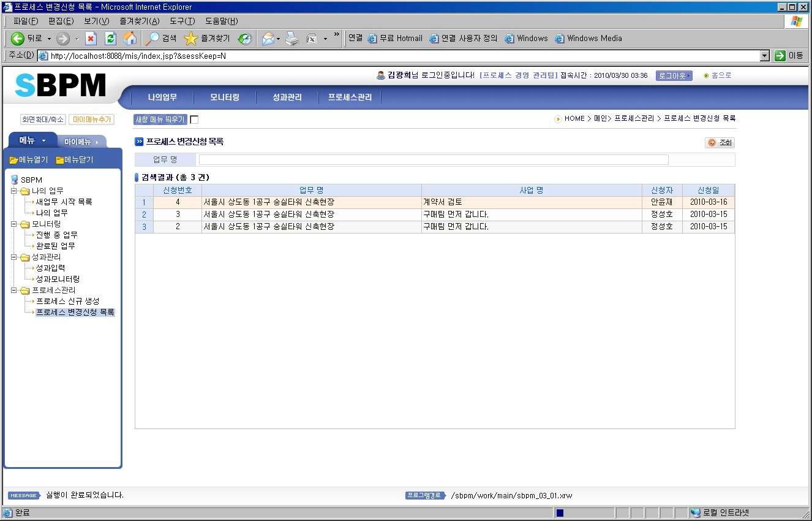Select 프로세스 변경신청 목록 tree item

point(75,312)
